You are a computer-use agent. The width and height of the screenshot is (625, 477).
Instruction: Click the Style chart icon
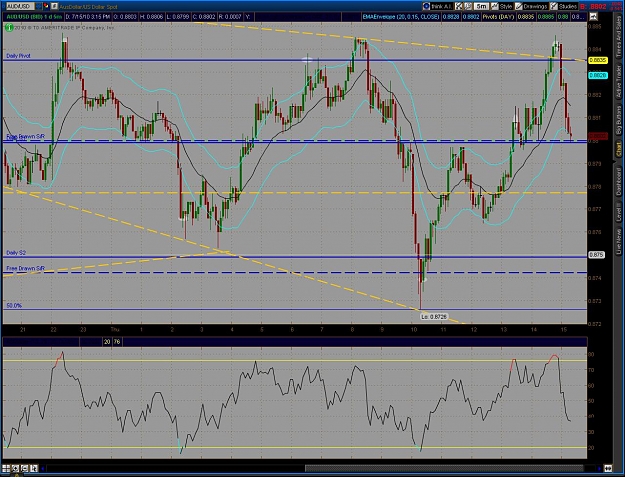click(x=495, y=6)
